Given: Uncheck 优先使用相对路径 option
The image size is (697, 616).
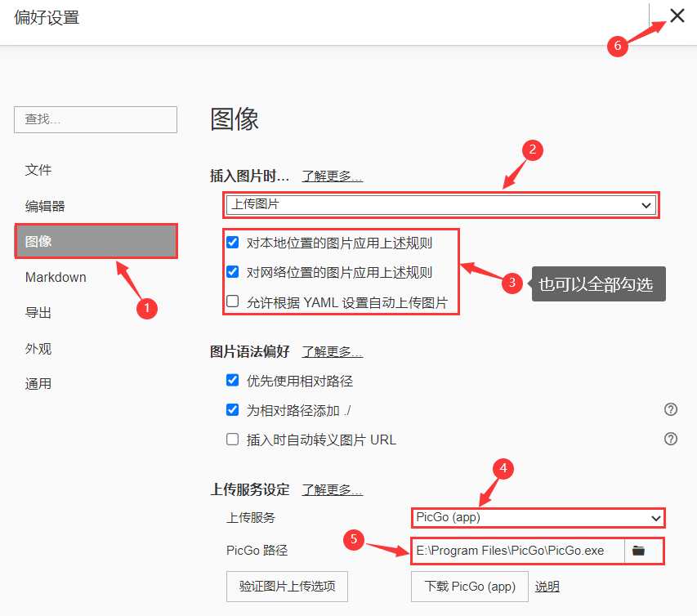Looking at the screenshot, I should 233,381.
